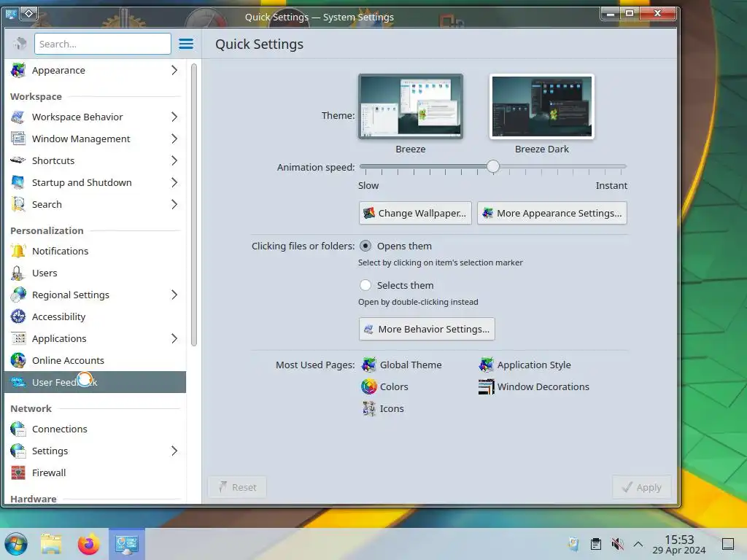Open the file manager from taskbar

pos(52,544)
